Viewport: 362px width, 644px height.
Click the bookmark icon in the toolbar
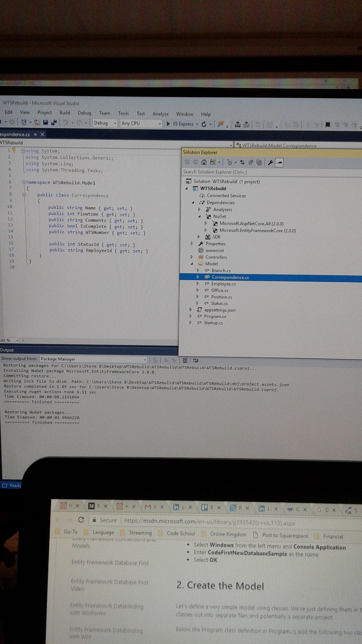tap(328, 125)
